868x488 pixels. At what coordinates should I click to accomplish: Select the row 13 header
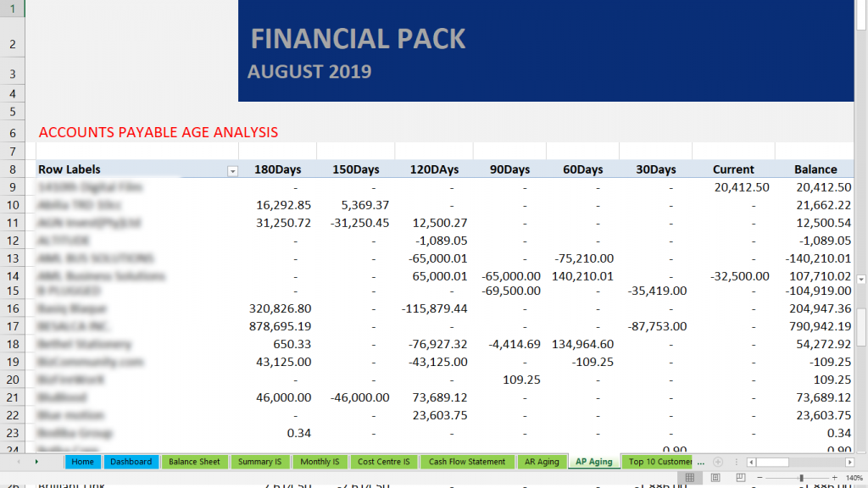click(12, 258)
